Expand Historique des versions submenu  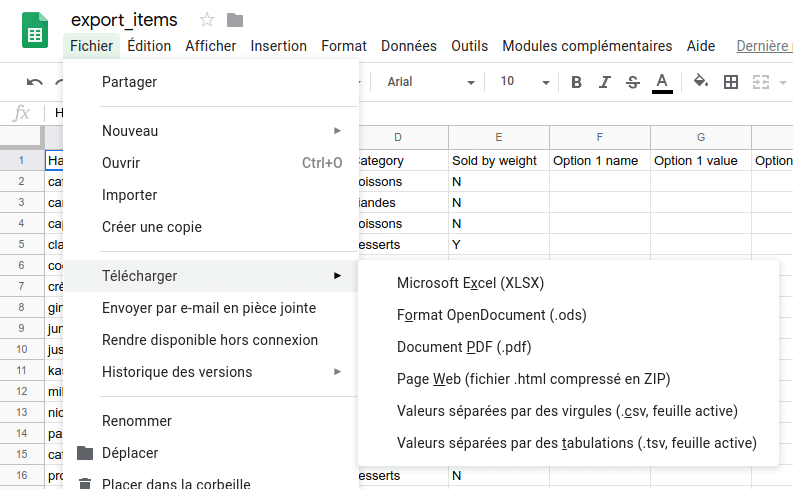click(211, 372)
